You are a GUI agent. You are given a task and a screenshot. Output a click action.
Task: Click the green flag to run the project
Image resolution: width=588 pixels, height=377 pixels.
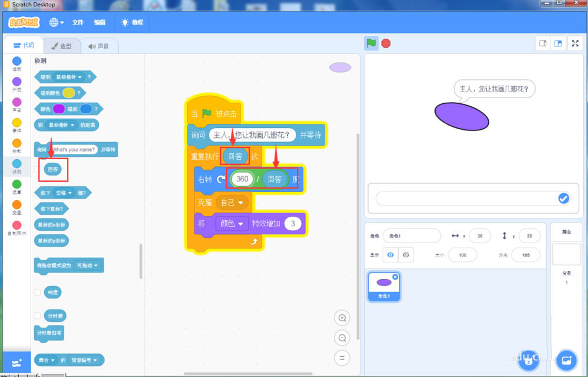(x=371, y=43)
